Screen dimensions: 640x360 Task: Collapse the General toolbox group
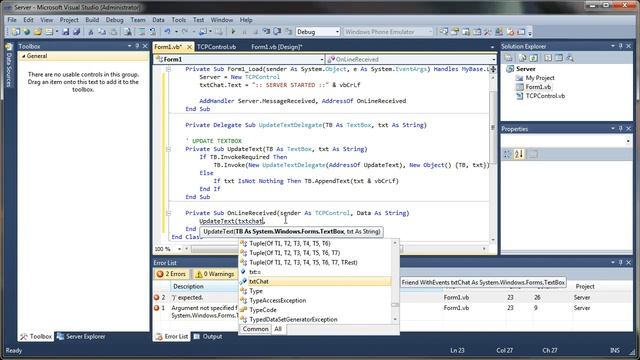pyautogui.click(x=23, y=56)
